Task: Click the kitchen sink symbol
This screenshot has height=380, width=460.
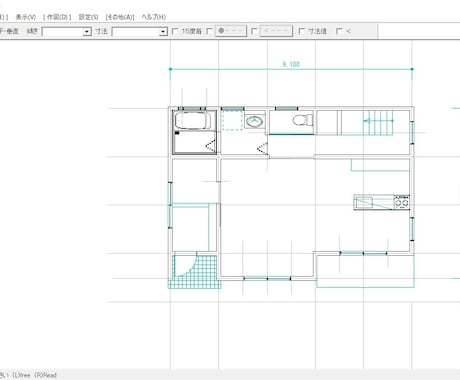Action: [364, 202]
